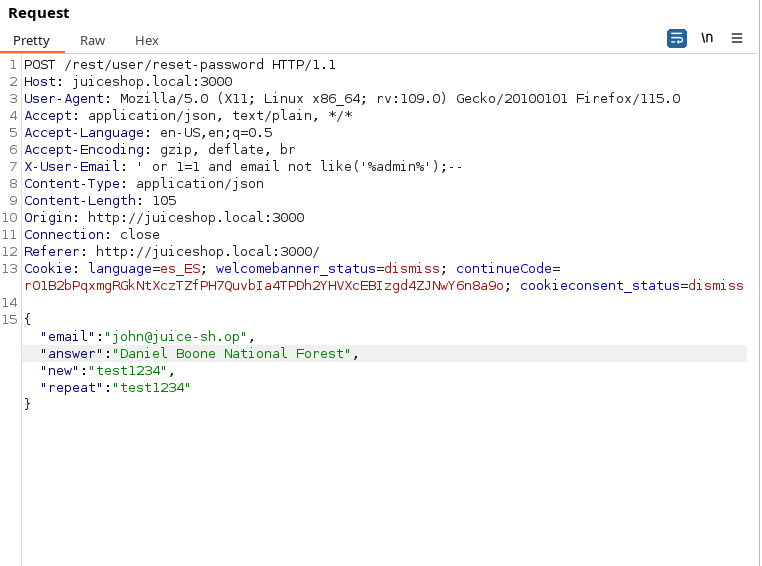Click the cookieconsent_status cookie name

point(600,286)
